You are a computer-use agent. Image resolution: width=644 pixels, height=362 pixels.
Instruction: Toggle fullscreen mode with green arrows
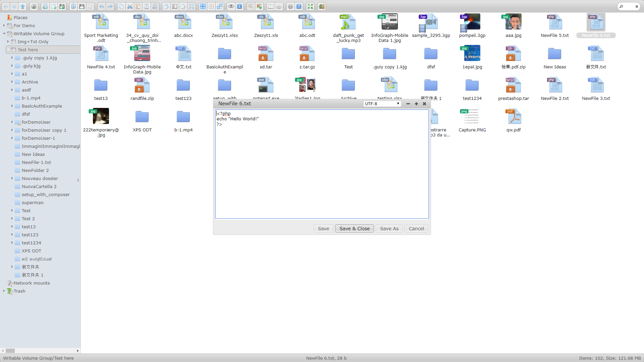coord(310,6)
